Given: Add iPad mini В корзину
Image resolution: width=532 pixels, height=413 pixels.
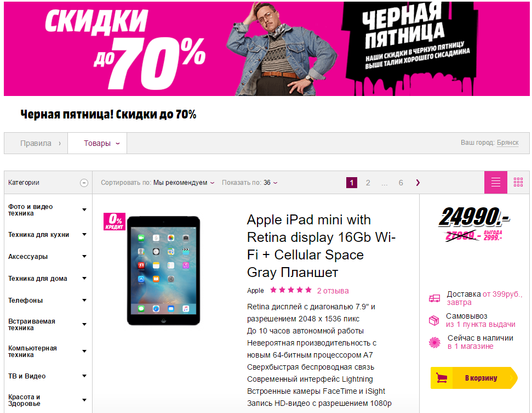Looking at the screenshot, I should [x=474, y=378].
